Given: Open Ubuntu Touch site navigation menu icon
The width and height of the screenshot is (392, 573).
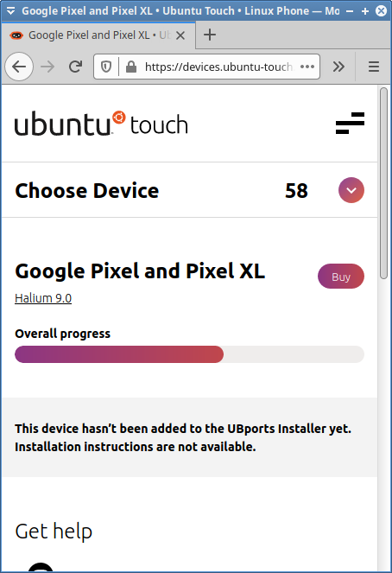Looking at the screenshot, I should click(350, 123).
